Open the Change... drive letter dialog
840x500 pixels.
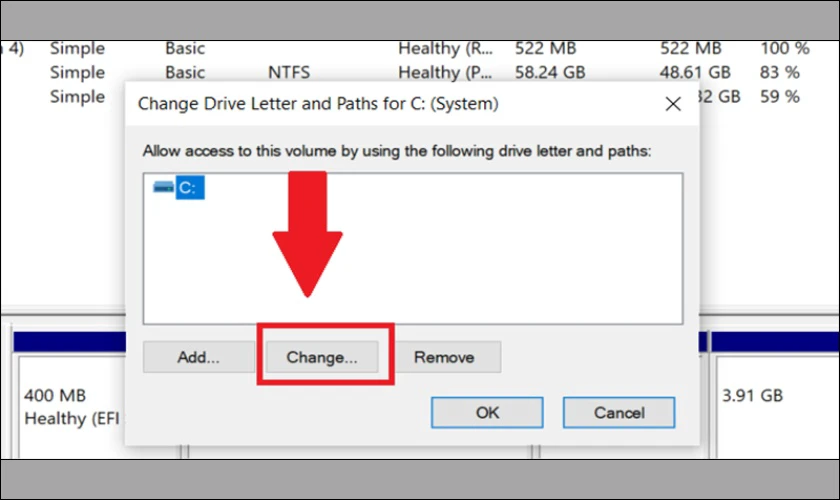322,357
